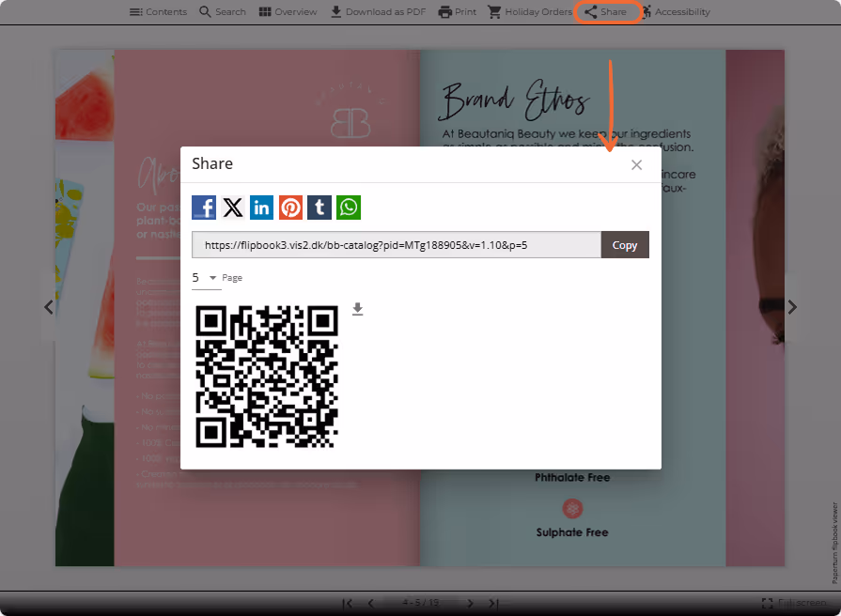
Task: Open the Search tool
Action: click(223, 12)
